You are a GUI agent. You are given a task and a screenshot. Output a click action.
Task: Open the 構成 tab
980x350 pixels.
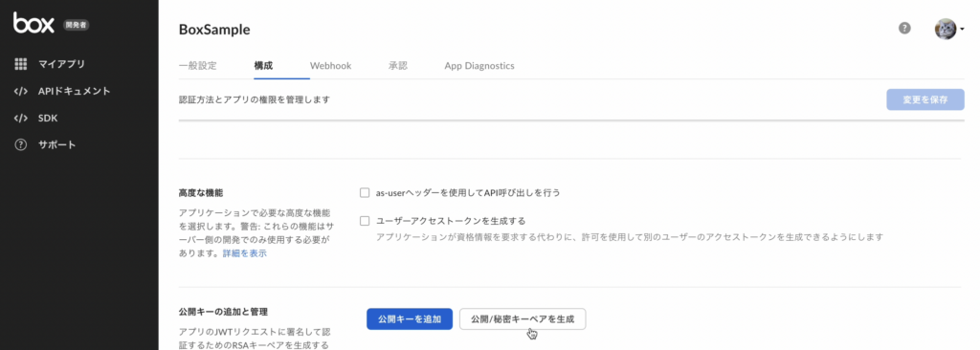pos(263,66)
